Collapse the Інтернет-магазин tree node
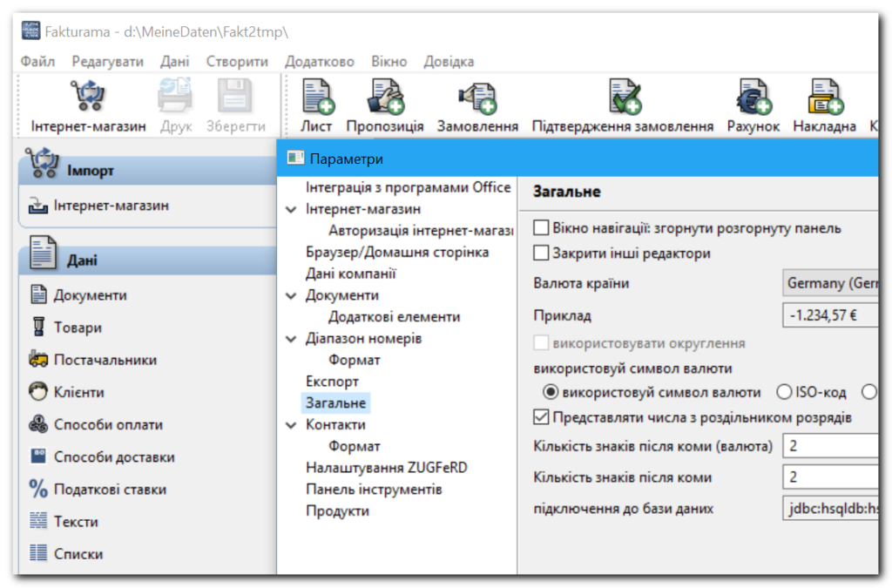The width and height of the screenshot is (892, 588). [x=291, y=209]
